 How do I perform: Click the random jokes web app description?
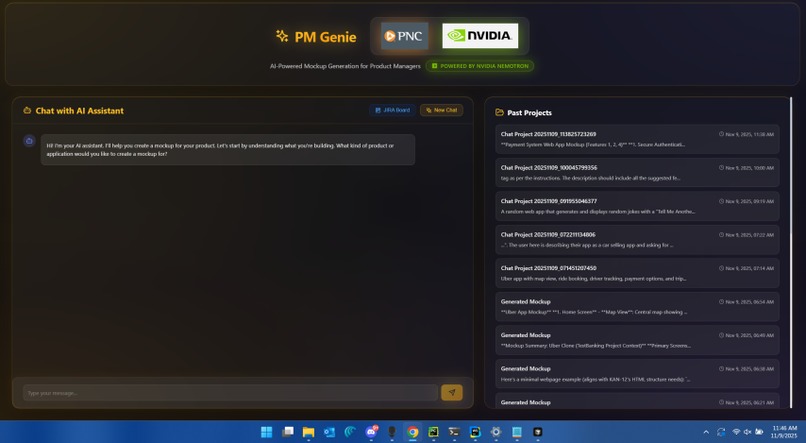click(598, 211)
